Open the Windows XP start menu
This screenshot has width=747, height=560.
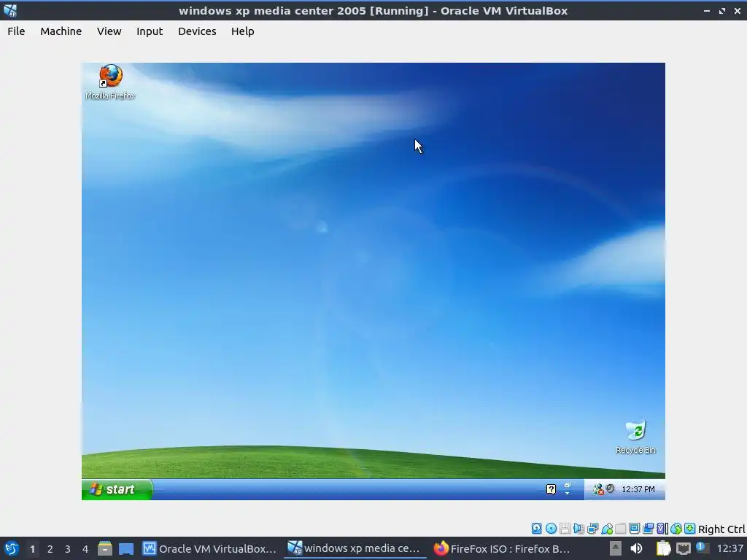point(117,489)
